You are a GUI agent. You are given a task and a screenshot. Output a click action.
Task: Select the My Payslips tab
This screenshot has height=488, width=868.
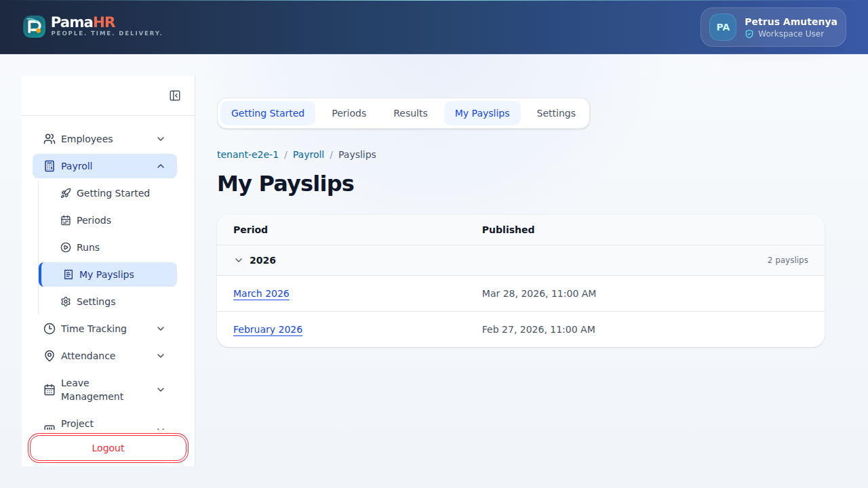tap(482, 113)
